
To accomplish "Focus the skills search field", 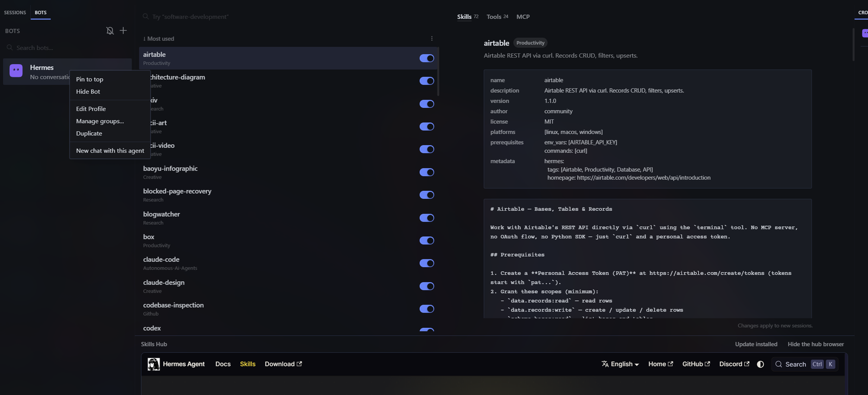I will [290, 17].
